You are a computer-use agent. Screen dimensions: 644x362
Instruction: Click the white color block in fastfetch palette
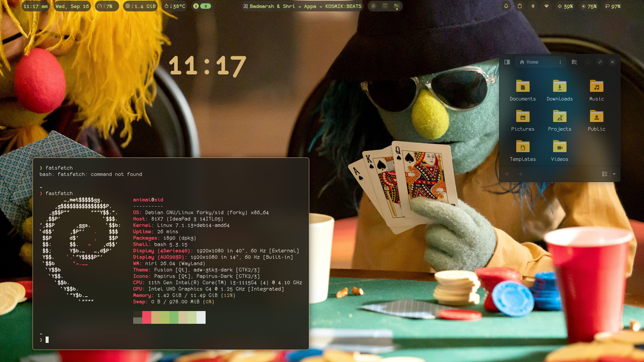201,317
